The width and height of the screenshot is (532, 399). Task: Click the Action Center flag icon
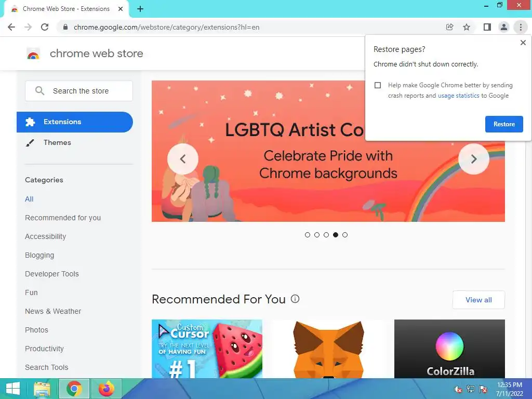tap(483, 389)
